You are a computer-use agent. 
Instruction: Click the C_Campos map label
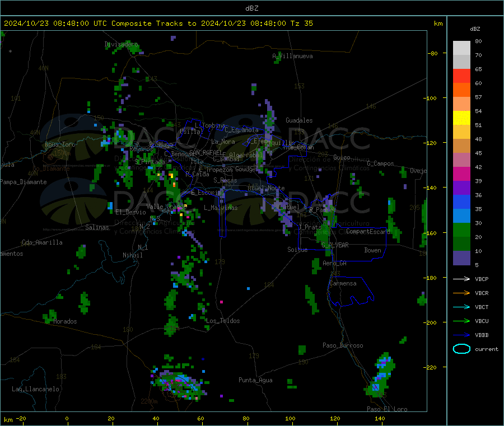pos(380,163)
